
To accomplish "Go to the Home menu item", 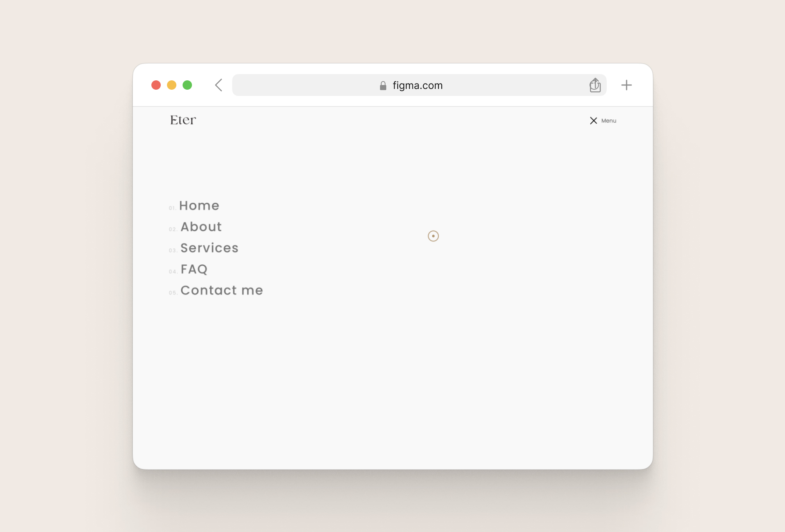I will point(199,206).
